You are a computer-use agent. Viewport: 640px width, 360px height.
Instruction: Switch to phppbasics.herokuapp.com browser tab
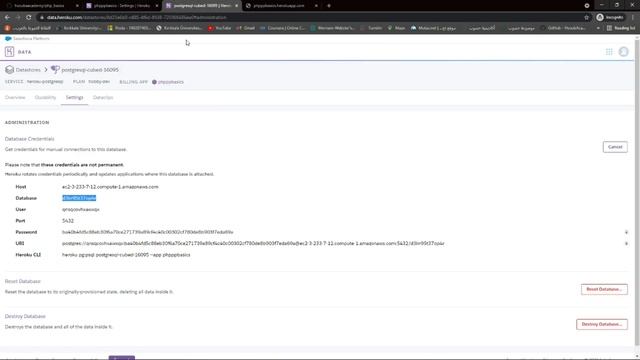282,6
